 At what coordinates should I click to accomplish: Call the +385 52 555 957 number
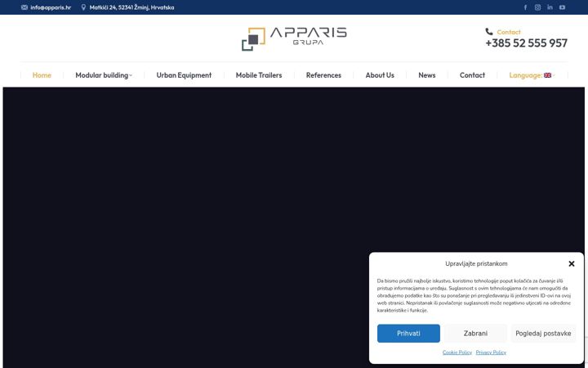527,43
